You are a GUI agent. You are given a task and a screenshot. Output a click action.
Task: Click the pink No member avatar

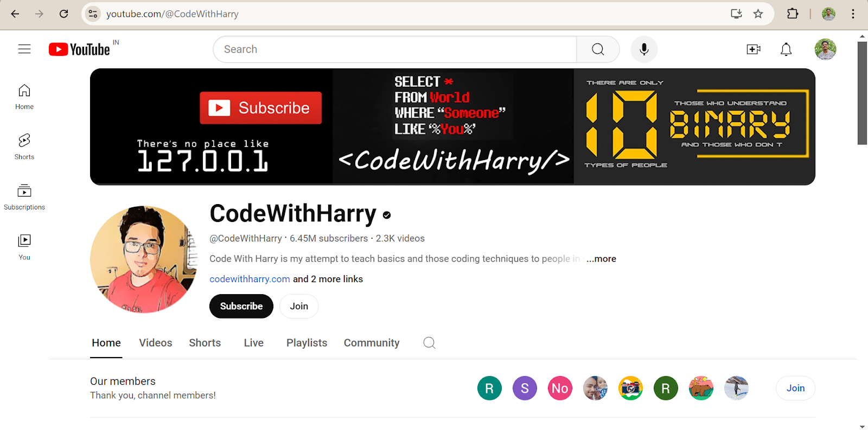click(x=560, y=388)
